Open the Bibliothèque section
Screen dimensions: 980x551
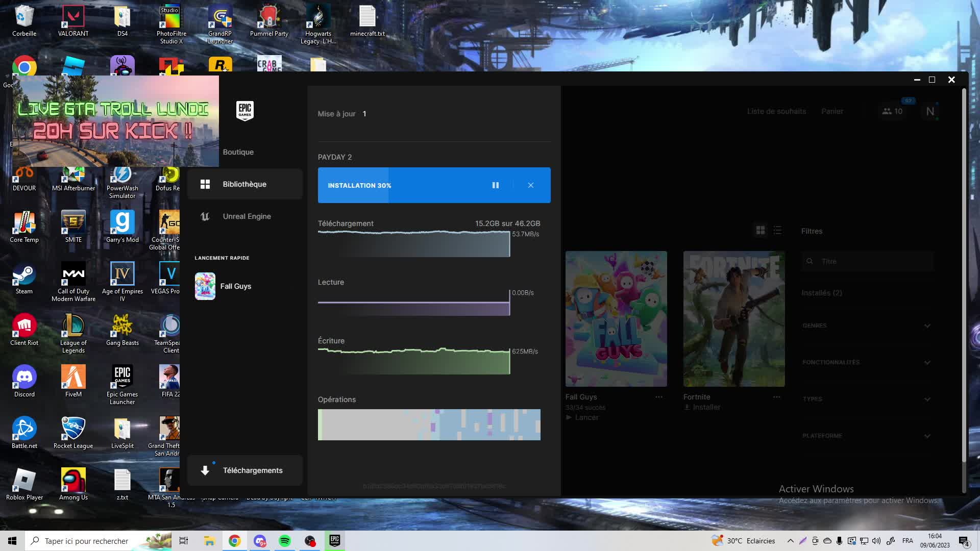(245, 184)
